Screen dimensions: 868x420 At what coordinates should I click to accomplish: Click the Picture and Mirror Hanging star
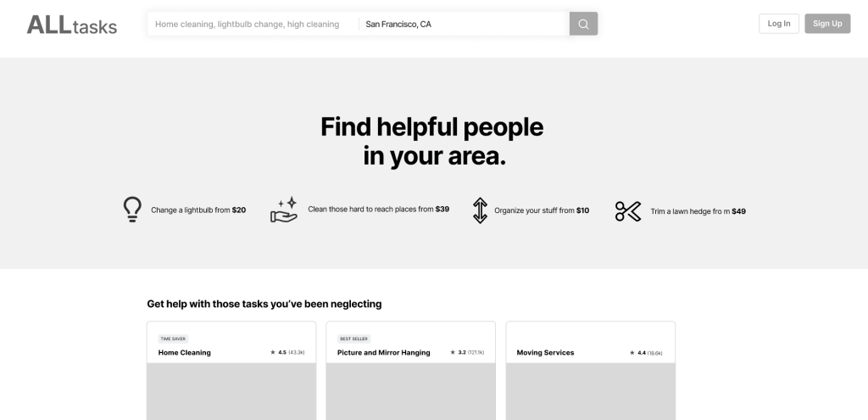coord(453,352)
